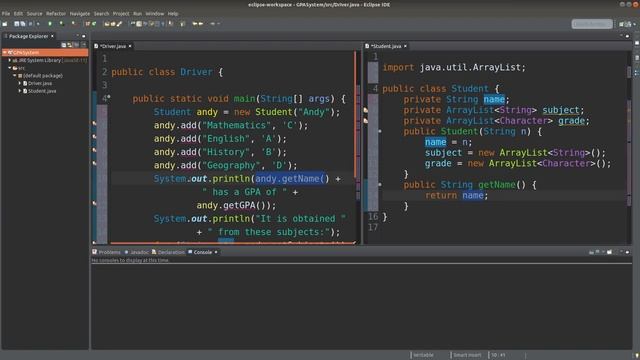640x360 pixels.
Task: Click the warning marker beside andy.add("English") line
Action: point(94,136)
